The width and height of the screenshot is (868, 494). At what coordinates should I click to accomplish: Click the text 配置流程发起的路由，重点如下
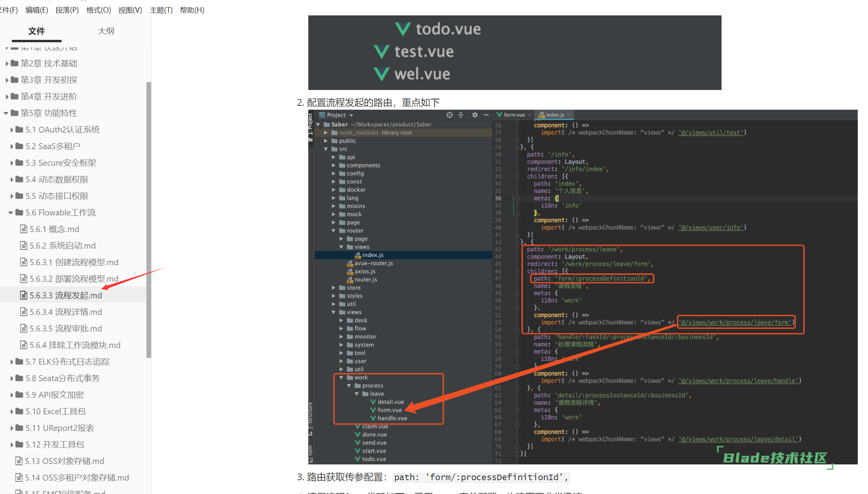[373, 103]
